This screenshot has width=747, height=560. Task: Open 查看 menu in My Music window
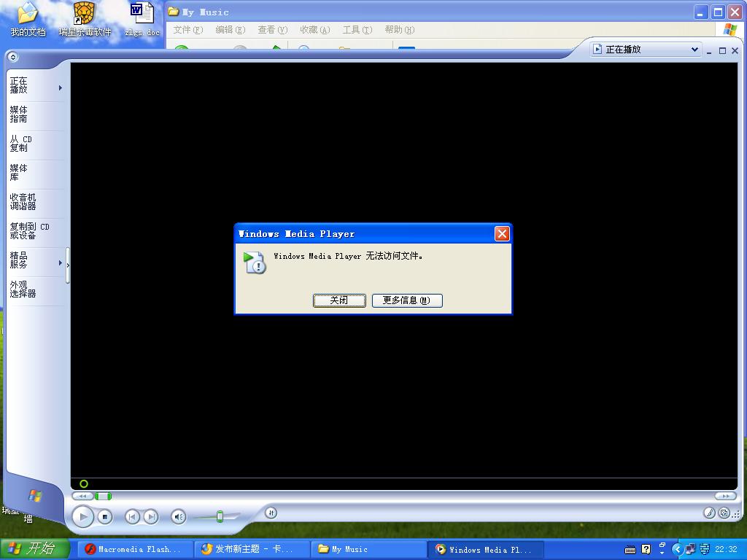273,30
